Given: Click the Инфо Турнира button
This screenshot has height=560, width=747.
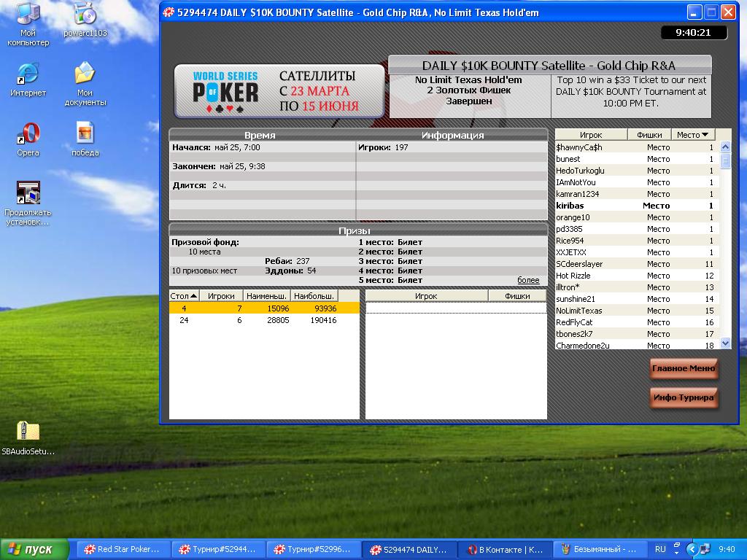Looking at the screenshot, I should click(x=684, y=397).
